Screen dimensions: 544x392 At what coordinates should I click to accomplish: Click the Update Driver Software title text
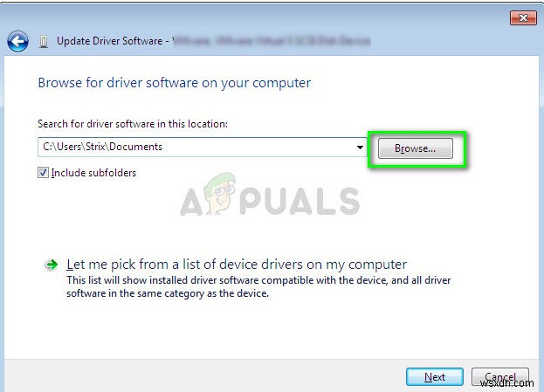tap(110, 41)
